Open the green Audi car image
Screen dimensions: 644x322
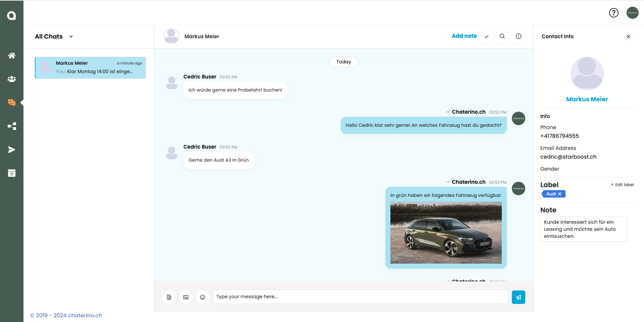[x=446, y=232]
